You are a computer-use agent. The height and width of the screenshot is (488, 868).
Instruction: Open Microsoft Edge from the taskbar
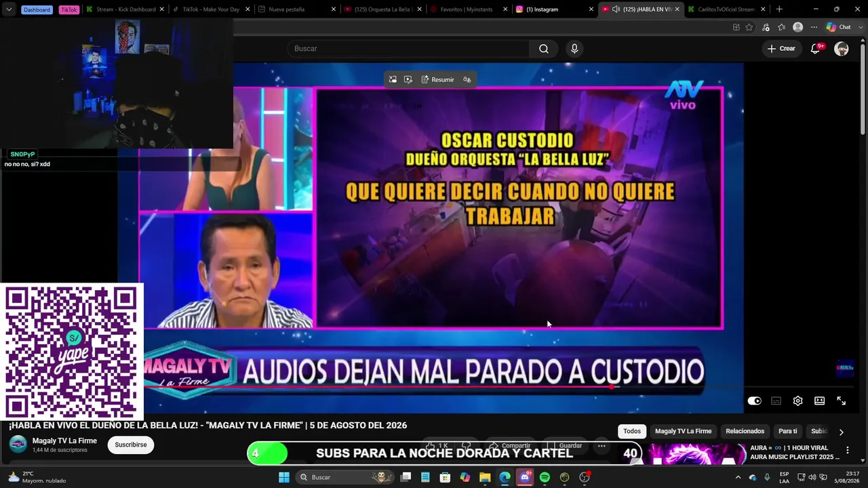point(505,477)
